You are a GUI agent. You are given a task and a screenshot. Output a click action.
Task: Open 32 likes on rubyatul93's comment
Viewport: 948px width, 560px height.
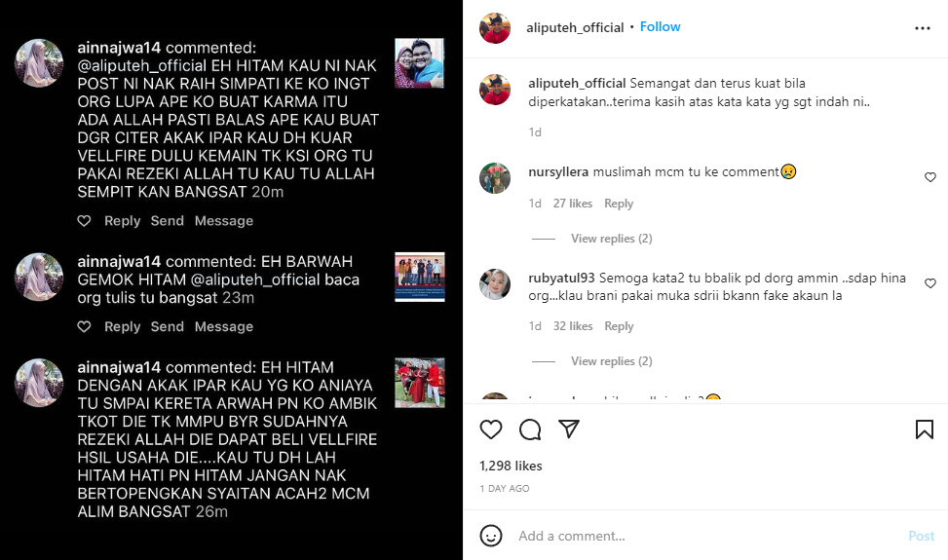(573, 326)
